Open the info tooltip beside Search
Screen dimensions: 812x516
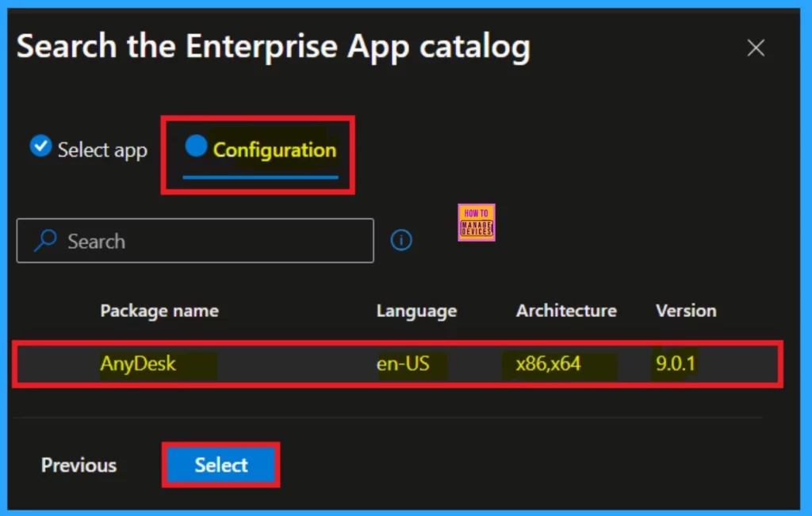tap(400, 240)
